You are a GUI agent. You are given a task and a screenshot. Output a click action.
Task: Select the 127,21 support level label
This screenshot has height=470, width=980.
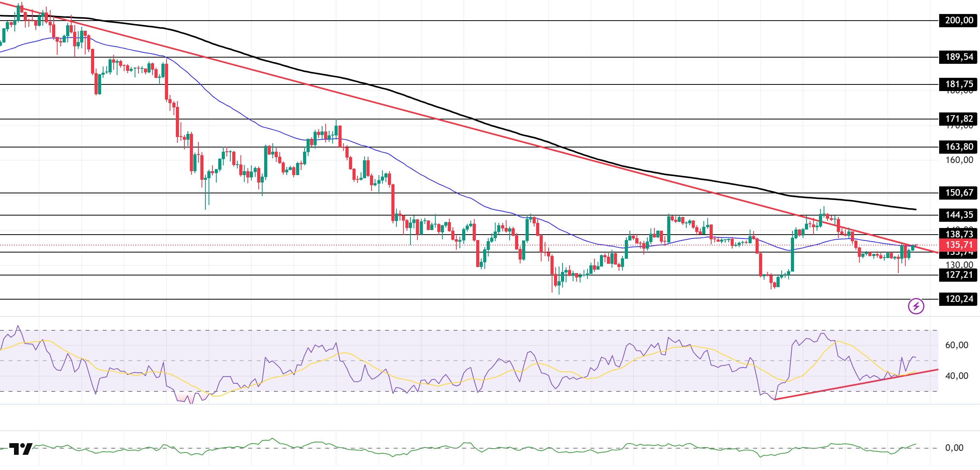(x=959, y=275)
